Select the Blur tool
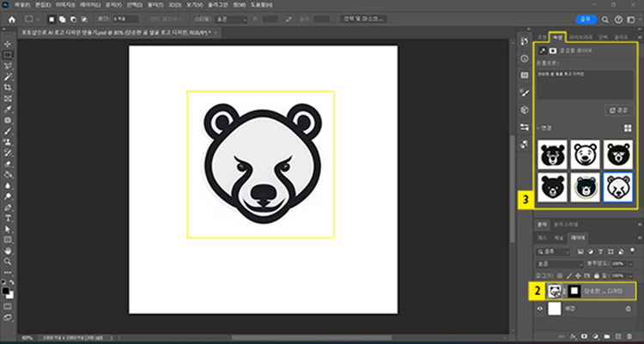Screen dimensions: 644x344 point(8,185)
